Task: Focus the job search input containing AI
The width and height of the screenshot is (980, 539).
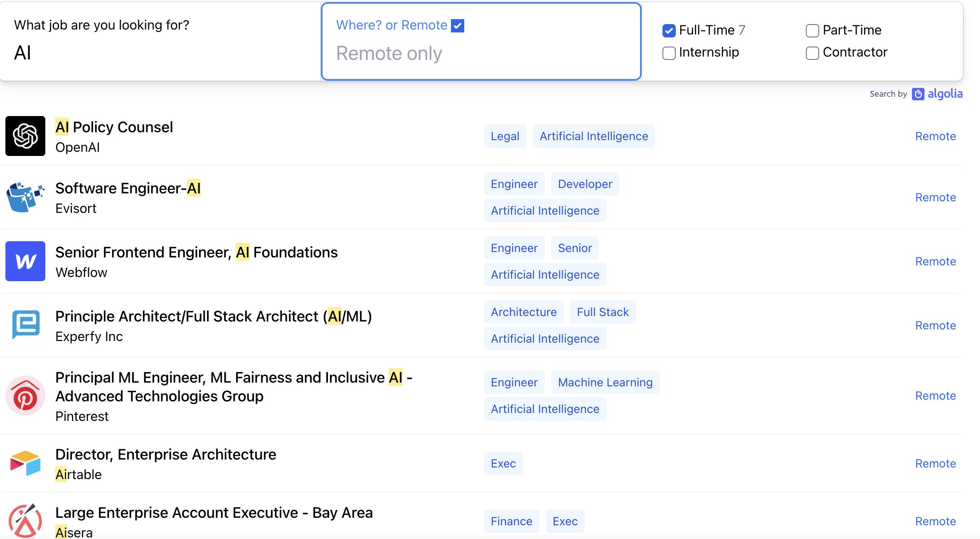Action: coord(160,53)
